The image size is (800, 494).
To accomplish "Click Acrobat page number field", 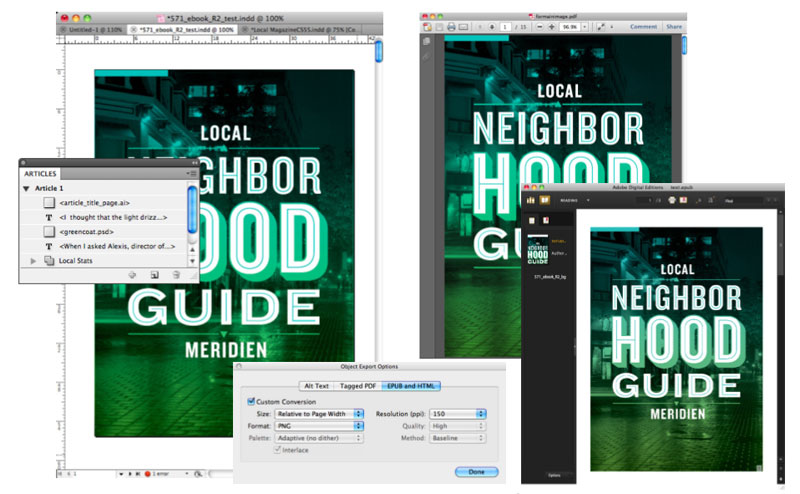I will (505, 27).
